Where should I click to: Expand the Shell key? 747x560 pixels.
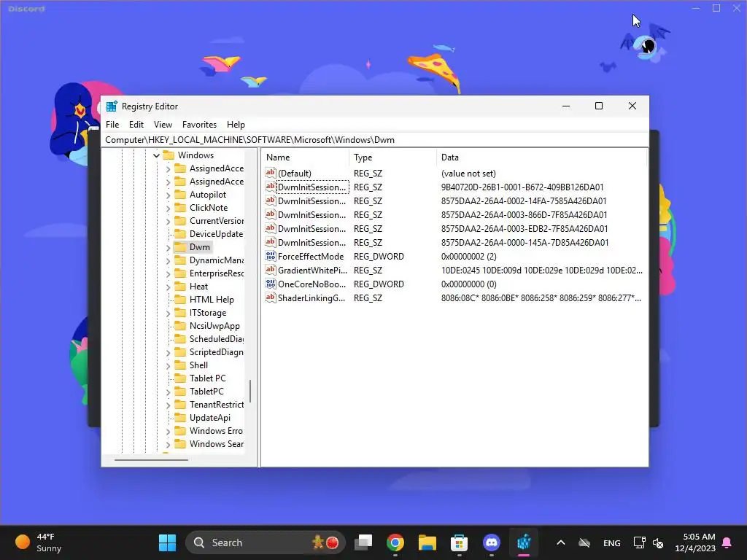tap(169, 366)
